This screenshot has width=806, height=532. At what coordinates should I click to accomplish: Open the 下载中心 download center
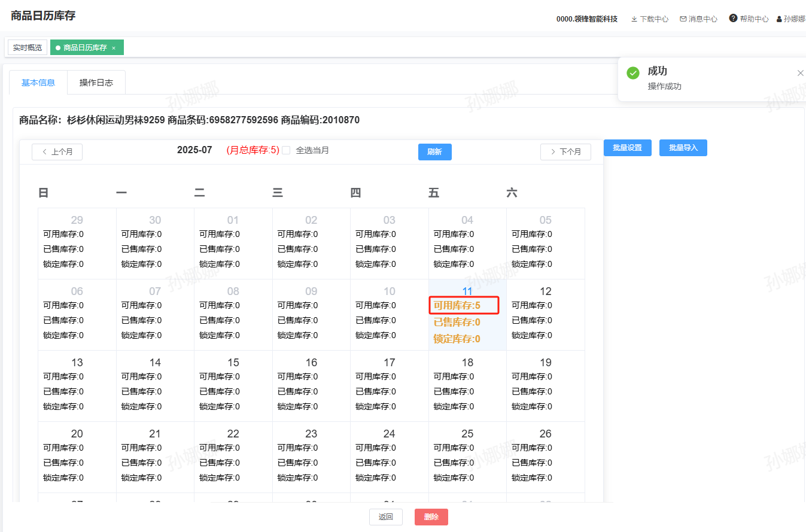point(650,19)
